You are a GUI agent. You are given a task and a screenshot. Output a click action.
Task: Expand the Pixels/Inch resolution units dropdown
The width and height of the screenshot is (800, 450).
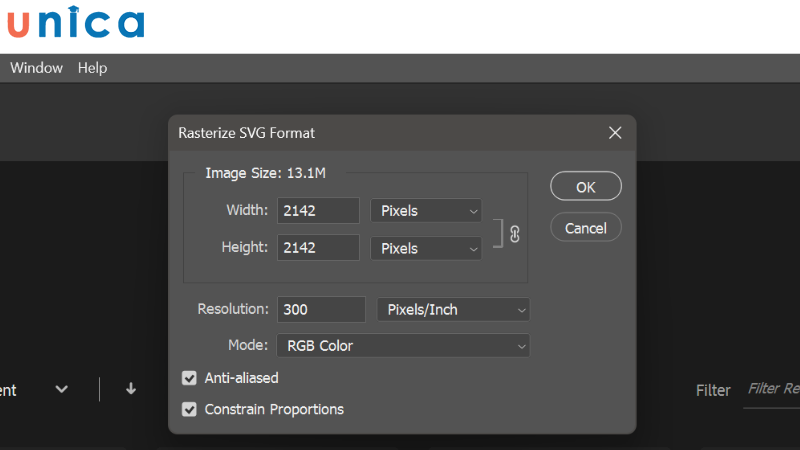453,310
